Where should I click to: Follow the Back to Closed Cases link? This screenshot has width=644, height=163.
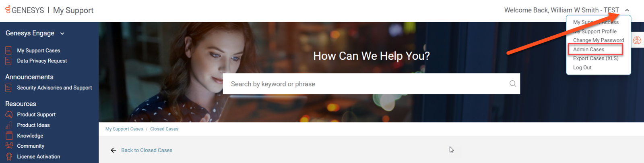click(x=147, y=150)
